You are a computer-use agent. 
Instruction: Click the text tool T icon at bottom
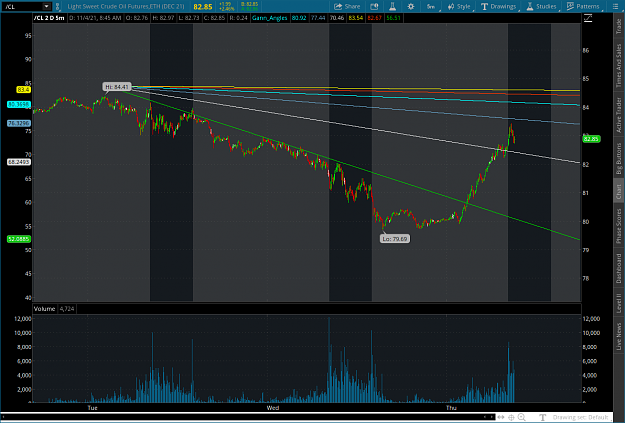(x=542, y=417)
